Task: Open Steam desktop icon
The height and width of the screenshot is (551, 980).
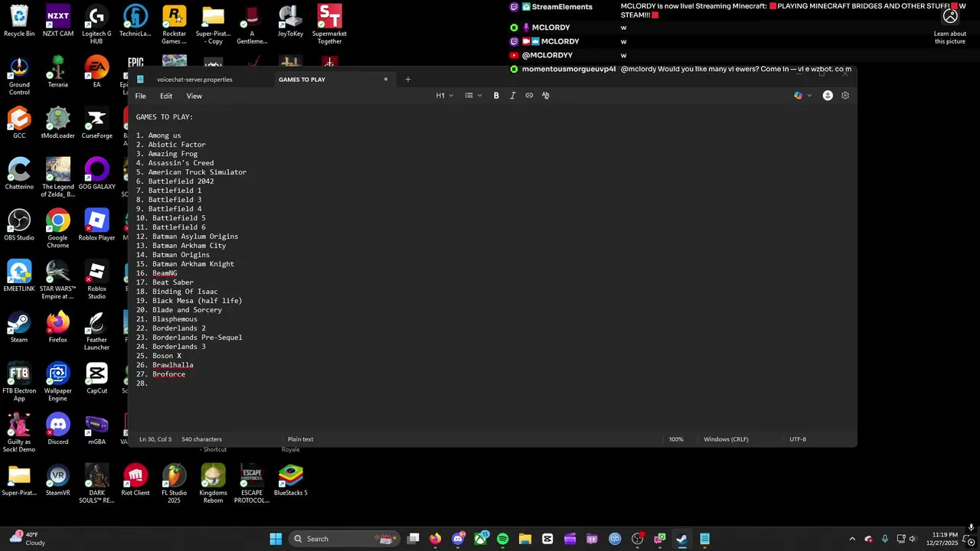Action: (19, 328)
